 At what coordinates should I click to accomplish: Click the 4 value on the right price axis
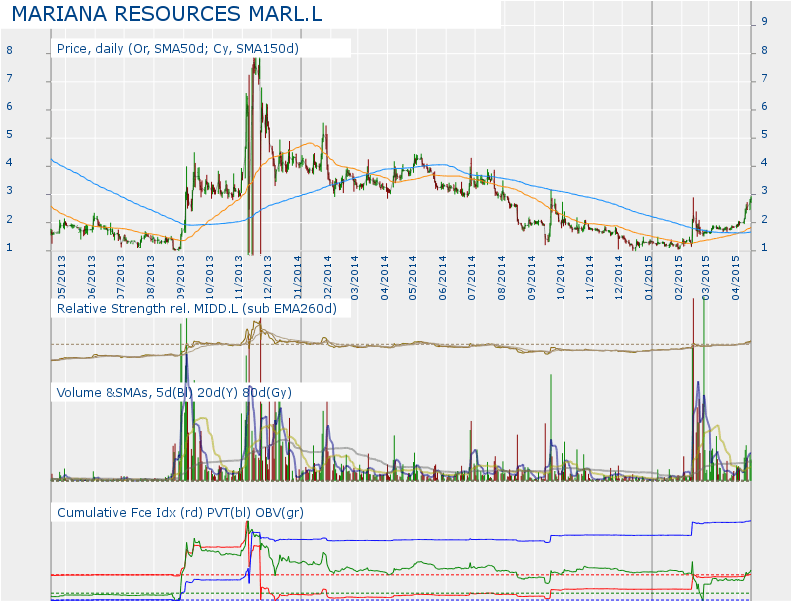point(764,162)
